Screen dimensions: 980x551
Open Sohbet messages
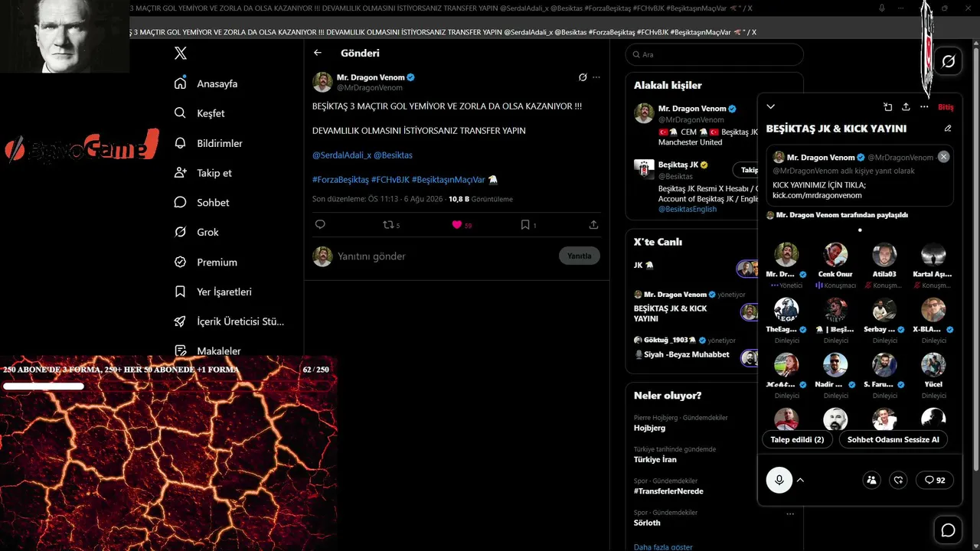(201, 203)
